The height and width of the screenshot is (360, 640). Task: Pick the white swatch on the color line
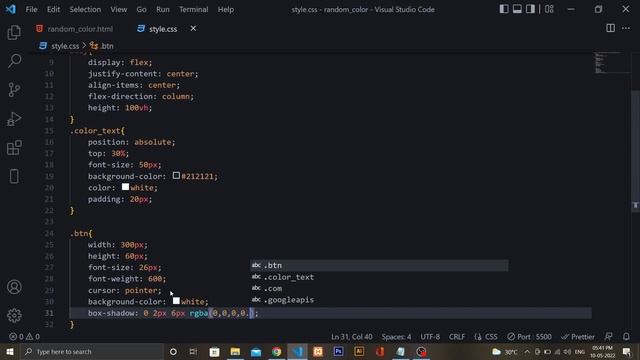[125, 187]
